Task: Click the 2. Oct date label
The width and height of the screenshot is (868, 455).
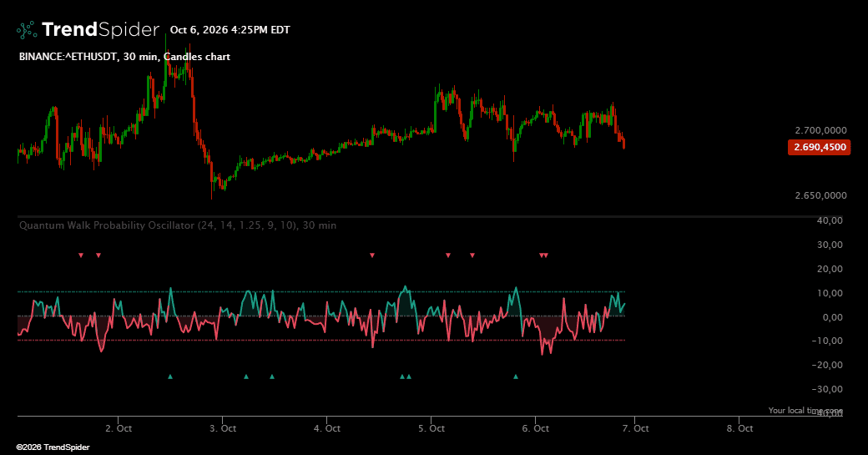Action: tap(119, 428)
